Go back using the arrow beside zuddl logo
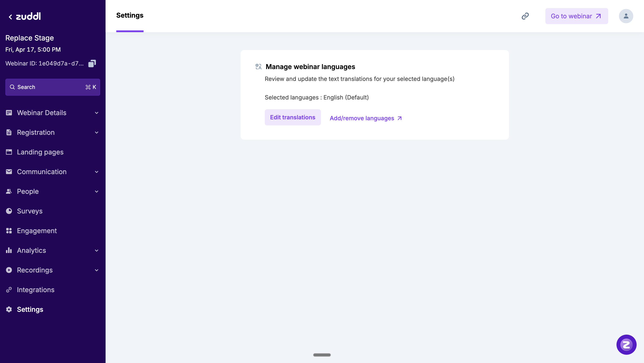This screenshot has width=644, height=363. [x=10, y=17]
